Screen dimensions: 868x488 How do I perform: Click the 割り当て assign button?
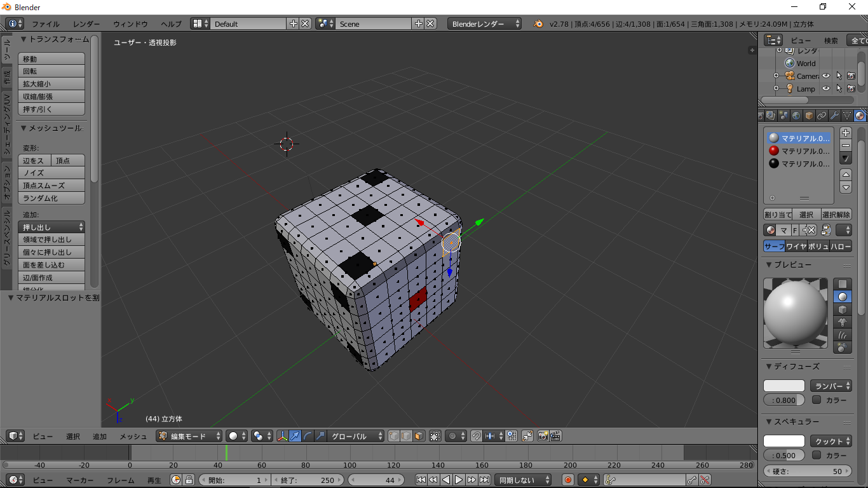778,215
